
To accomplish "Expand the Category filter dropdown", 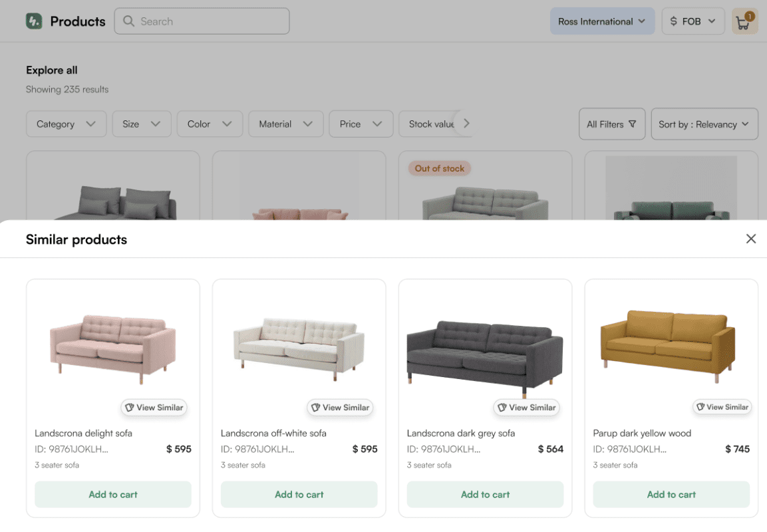I will coord(66,124).
